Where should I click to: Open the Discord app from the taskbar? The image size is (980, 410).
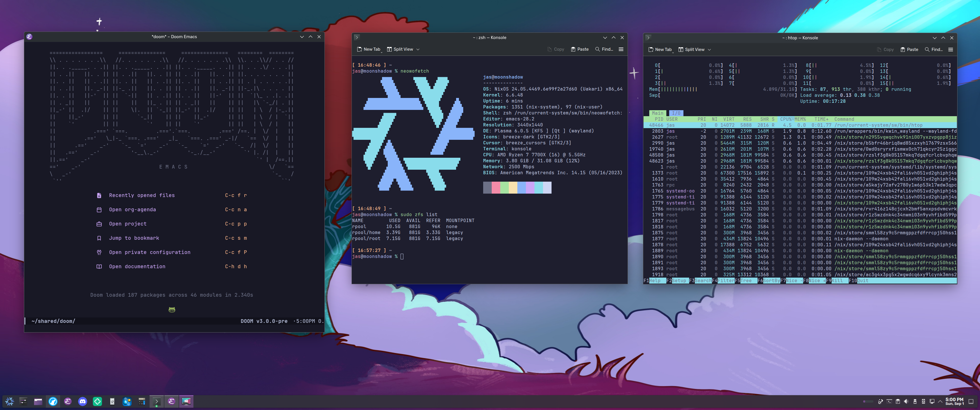pos(83,401)
